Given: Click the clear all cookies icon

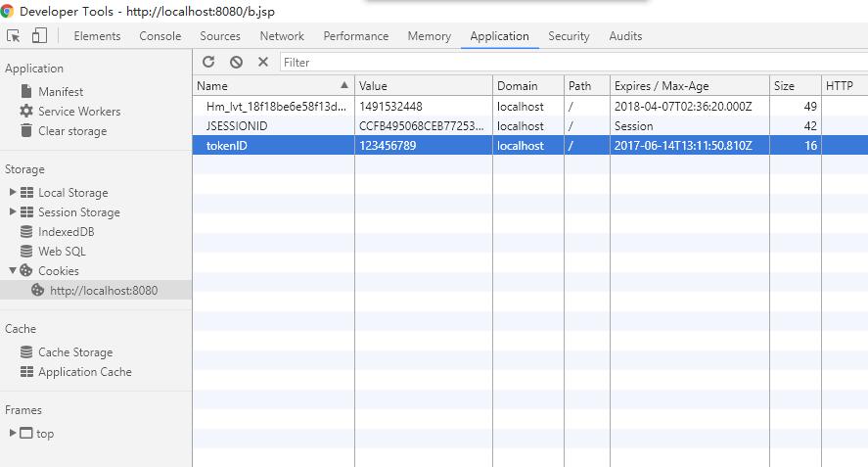Looking at the screenshot, I should (x=237, y=62).
